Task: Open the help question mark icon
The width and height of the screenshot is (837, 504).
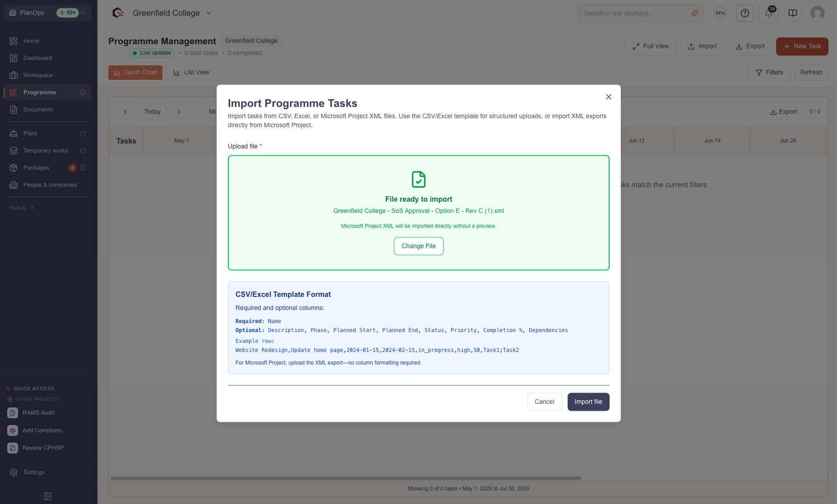Action: [745, 13]
